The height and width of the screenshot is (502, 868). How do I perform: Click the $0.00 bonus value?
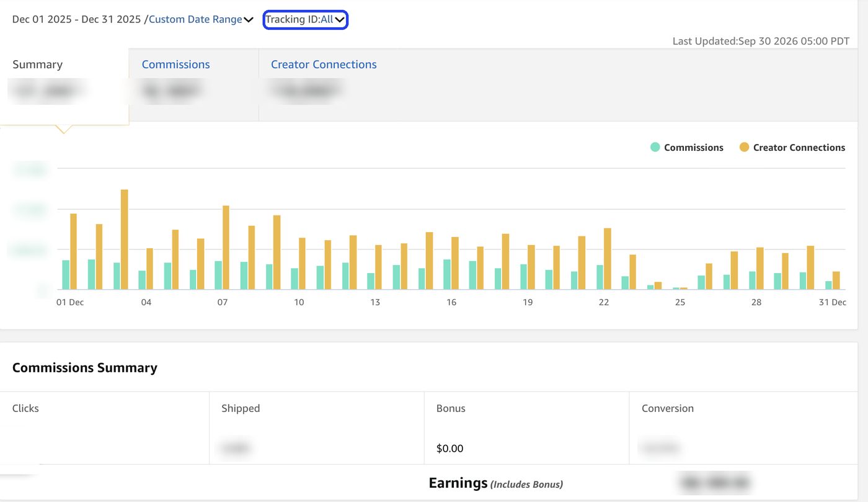449,448
